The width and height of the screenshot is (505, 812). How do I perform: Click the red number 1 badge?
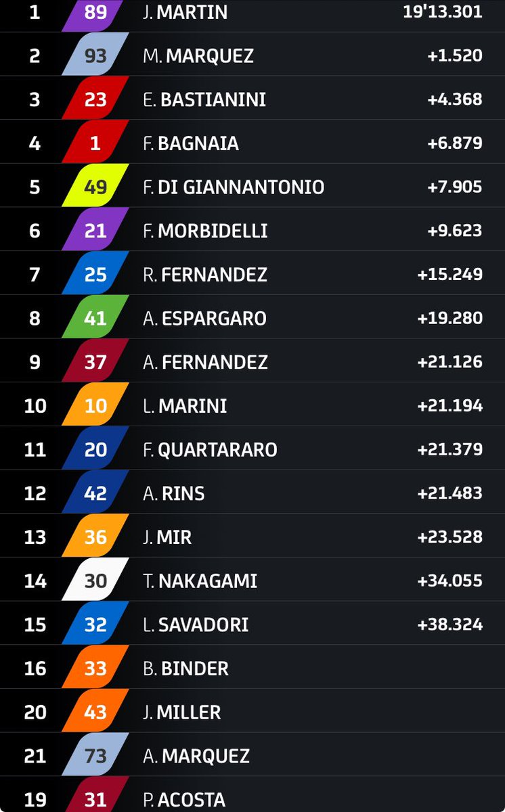[x=95, y=143]
